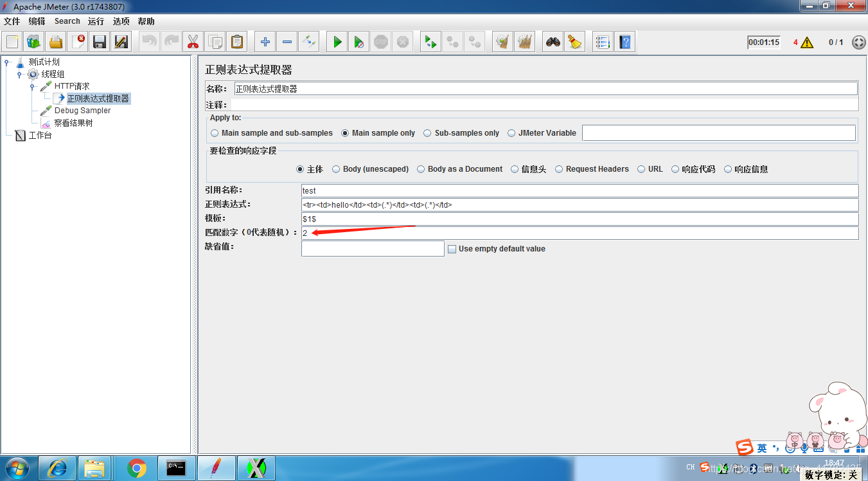Click the 模板 input field
The image size is (868, 481).
580,219
